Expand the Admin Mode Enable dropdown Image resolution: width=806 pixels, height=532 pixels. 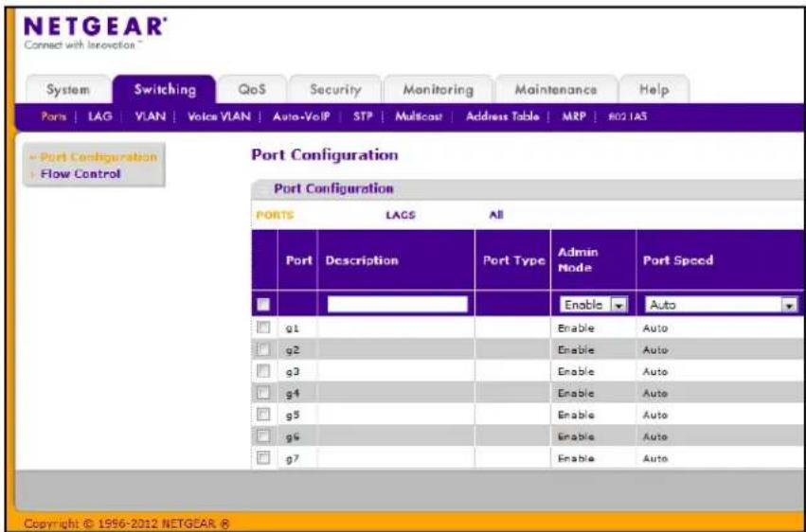click(593, 305)
